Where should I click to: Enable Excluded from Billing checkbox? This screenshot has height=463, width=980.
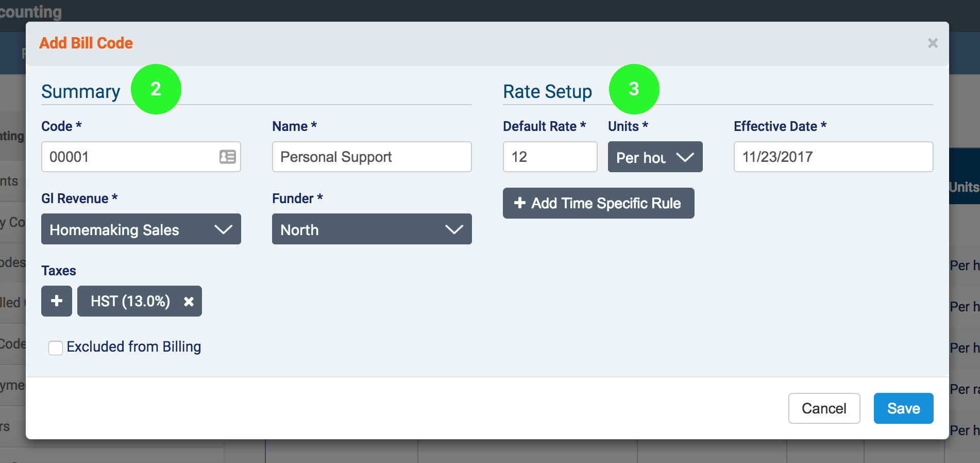(x=56, y=348)
